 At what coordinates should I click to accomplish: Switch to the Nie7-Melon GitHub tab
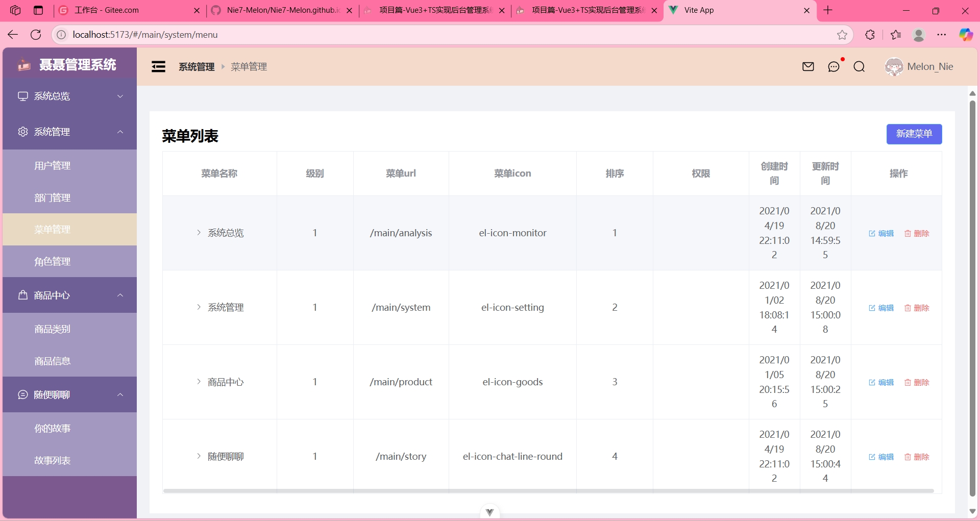(x=282, y=10)
